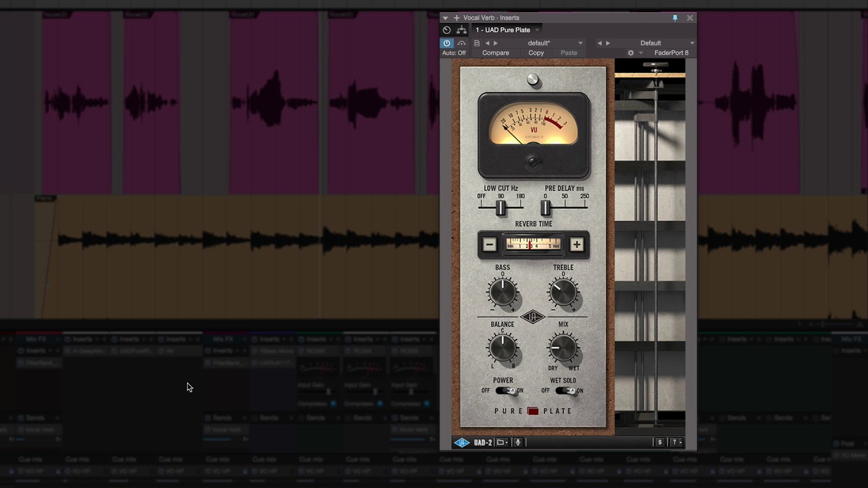Click the Pre Delay ms slider handle
This screenshot has height=488, width=868.
(x=546, y=208)
